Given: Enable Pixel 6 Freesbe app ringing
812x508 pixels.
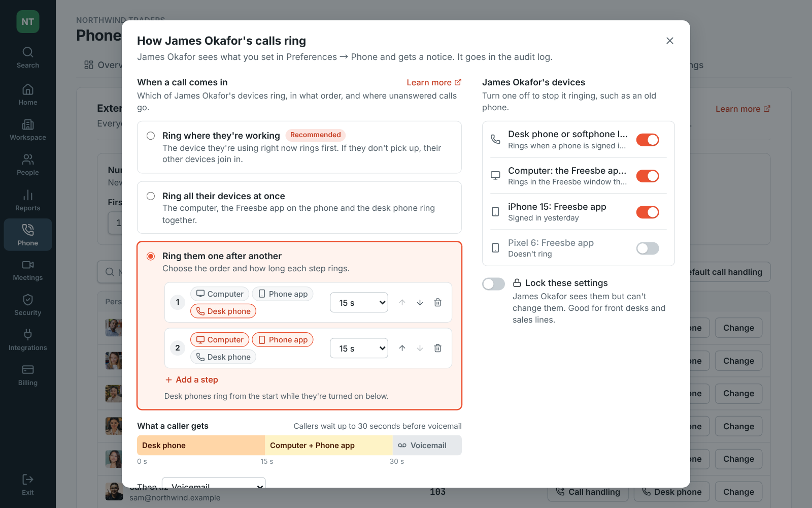Looking at the screenshot, I should point(648,248).
